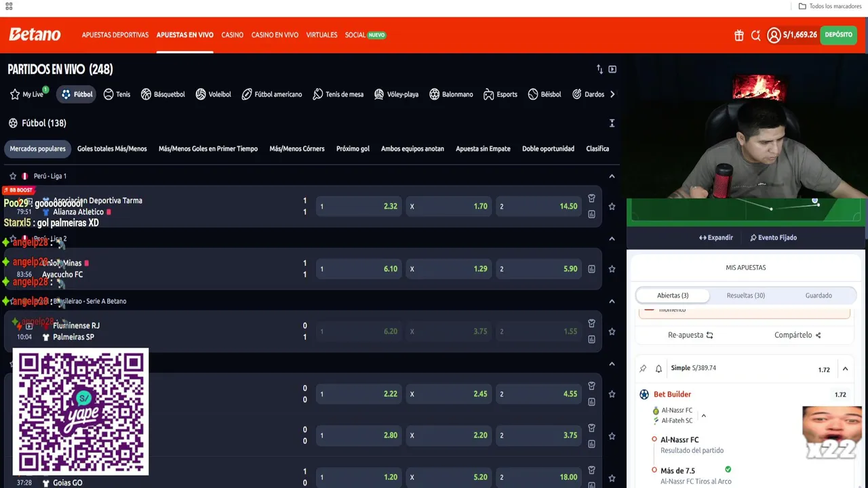The image size is (868, 488).
Task: Collapse the Al-Nassr FC vs Al-Fateh SC selections
Action: tap(703, 415)
